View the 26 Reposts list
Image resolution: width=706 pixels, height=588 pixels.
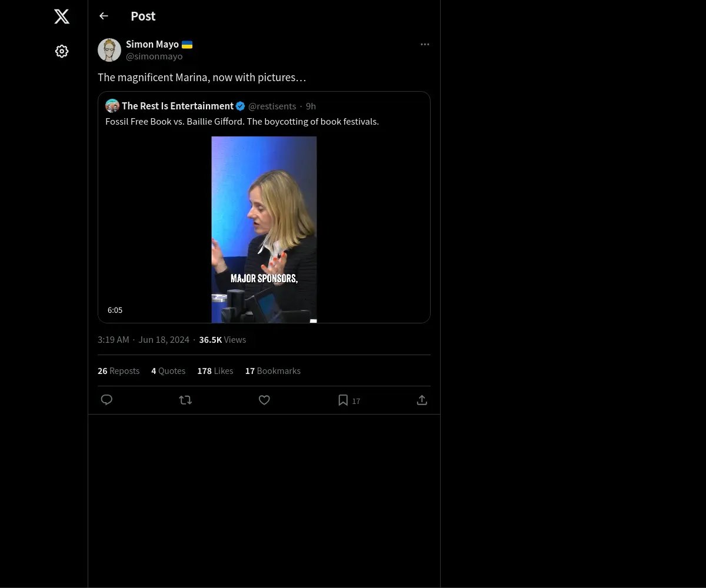[x=118, y=370]
